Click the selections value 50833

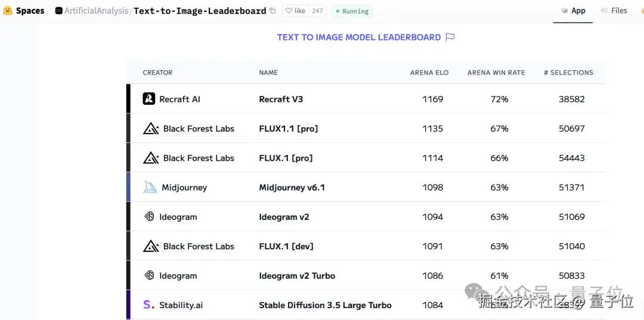pos(572,276)
